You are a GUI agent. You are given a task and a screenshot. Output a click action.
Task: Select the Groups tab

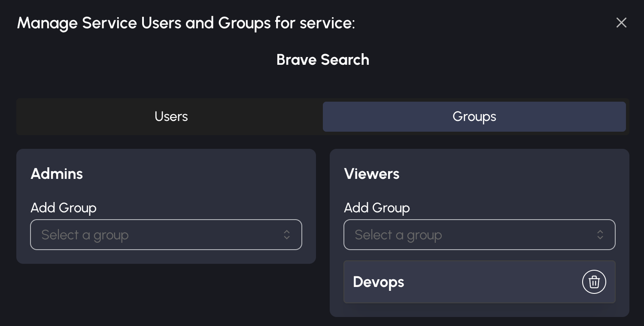pyautogui.click(x=474, y=117)
